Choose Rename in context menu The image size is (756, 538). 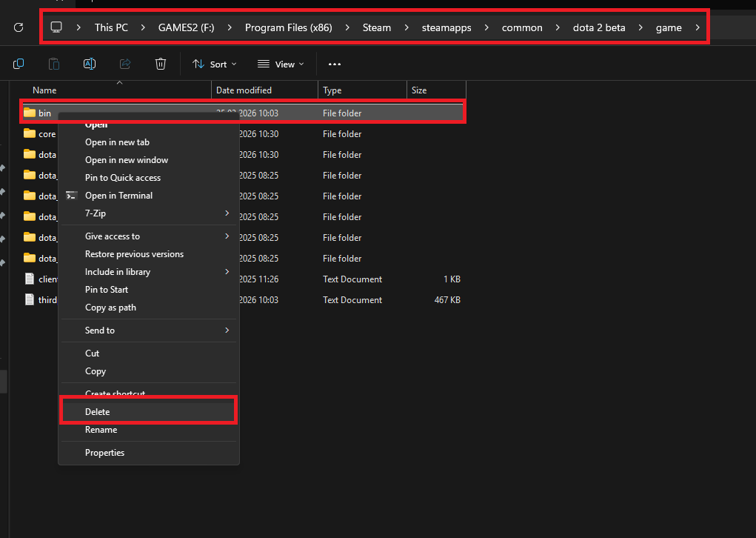coord(149,430)
